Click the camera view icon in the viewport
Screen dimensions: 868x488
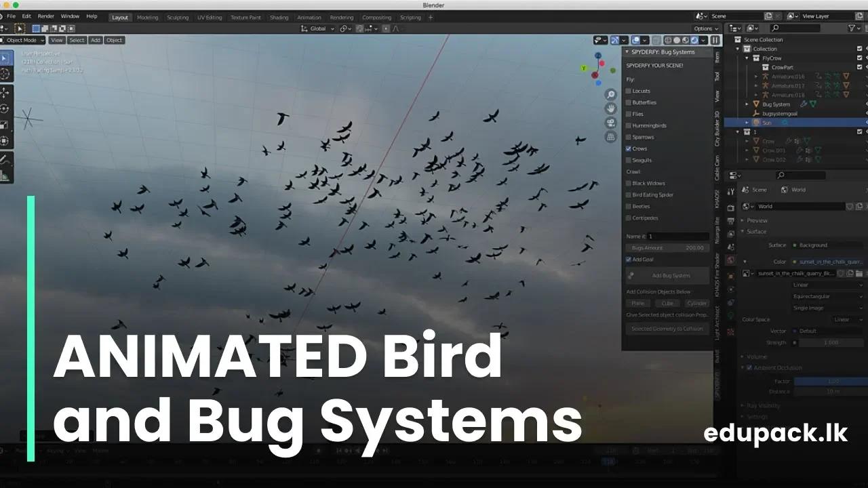click(610, 123)
